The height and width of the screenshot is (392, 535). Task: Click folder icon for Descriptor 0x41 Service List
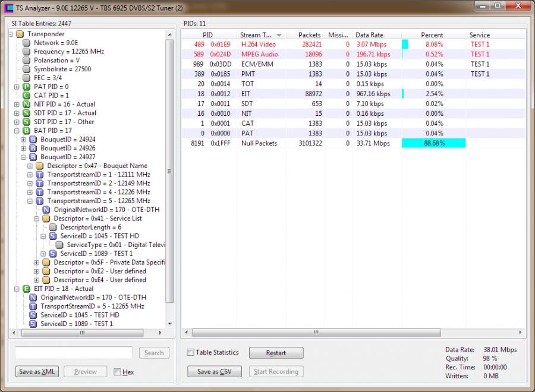click(x=46, y=219)
